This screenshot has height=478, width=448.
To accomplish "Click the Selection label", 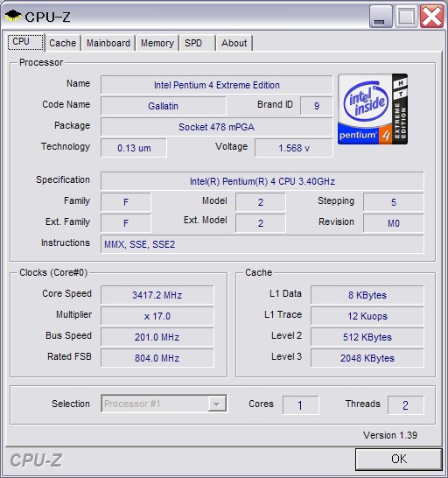I will coord(71,404).
